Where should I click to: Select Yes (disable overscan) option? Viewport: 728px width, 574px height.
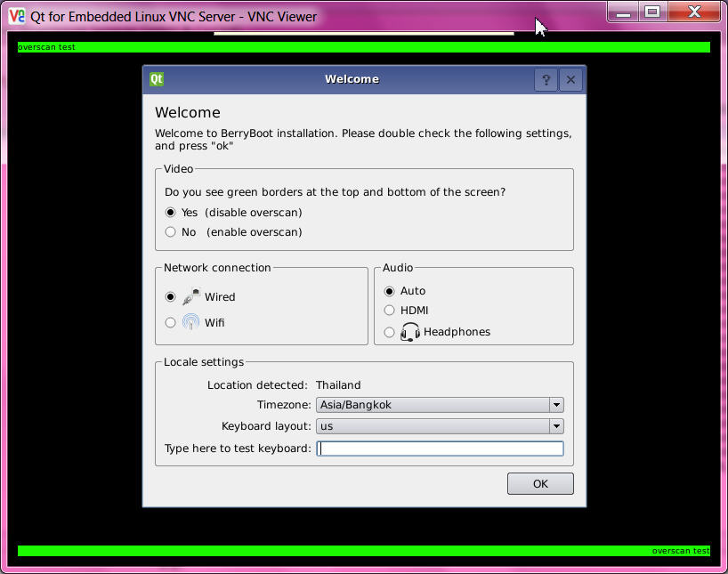(x=170, y=213)
